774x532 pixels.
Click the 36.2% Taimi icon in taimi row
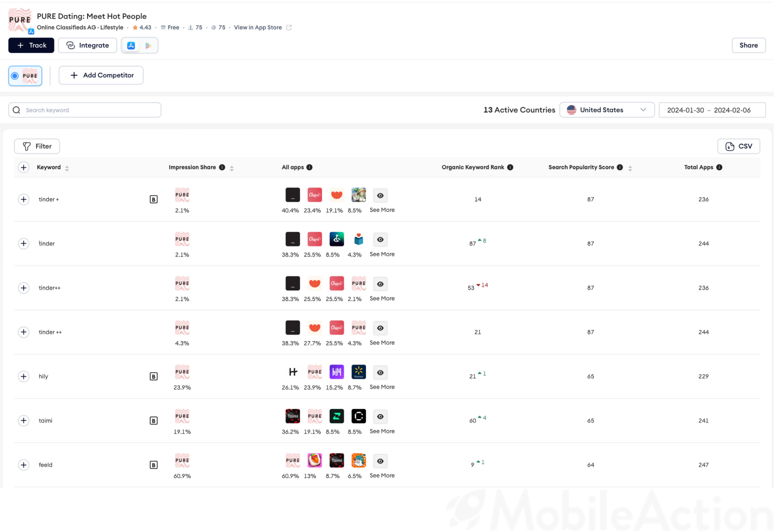(293, 416)
